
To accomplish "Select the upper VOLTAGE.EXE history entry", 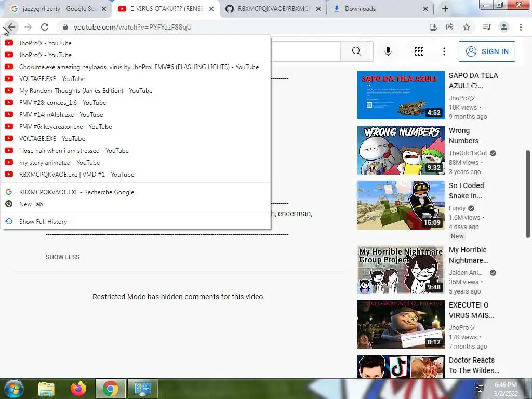I will click(136, 79).
